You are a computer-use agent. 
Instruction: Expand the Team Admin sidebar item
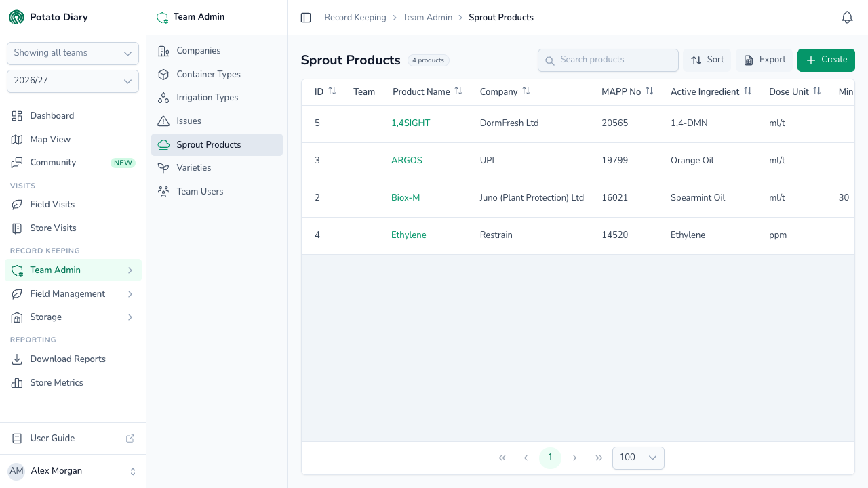click(x=73, y=270)
